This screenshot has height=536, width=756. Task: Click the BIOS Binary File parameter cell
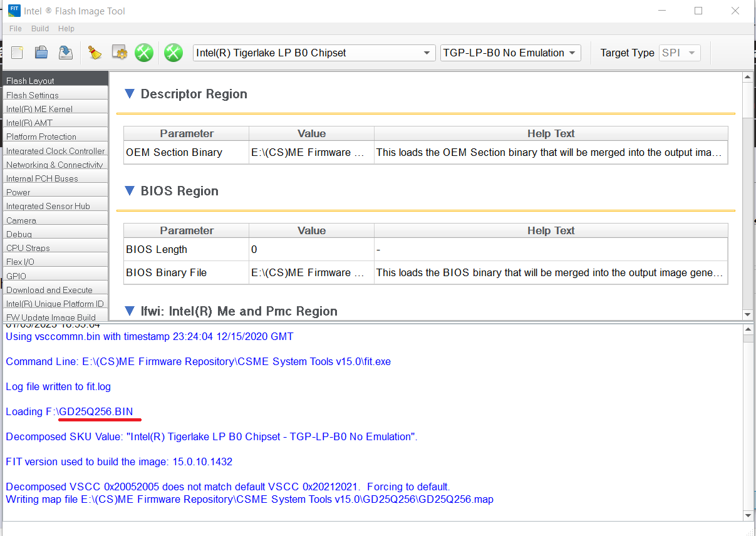(x=187, y=272)
